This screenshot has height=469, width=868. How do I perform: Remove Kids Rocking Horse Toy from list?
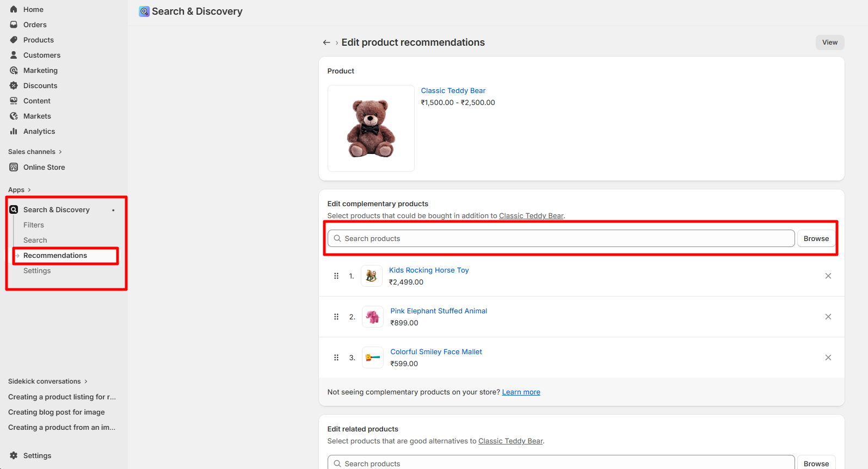coord(828,276)
